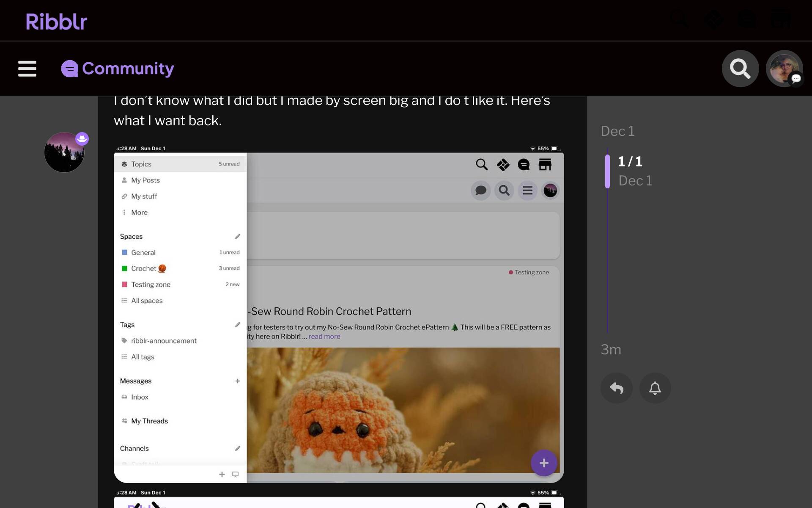
Task: Click the Testing zone label on the post card
Action: (529, 272)
